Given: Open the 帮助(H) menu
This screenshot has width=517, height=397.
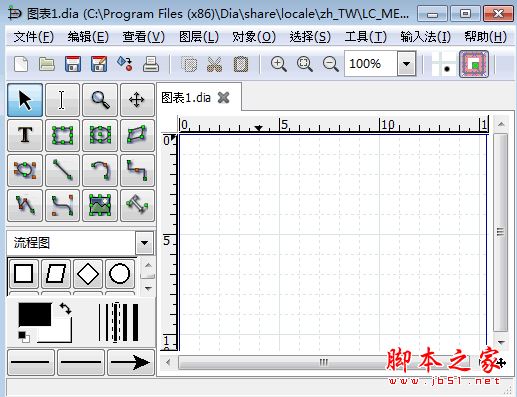Looking at the screenshot, I should 486,36.
